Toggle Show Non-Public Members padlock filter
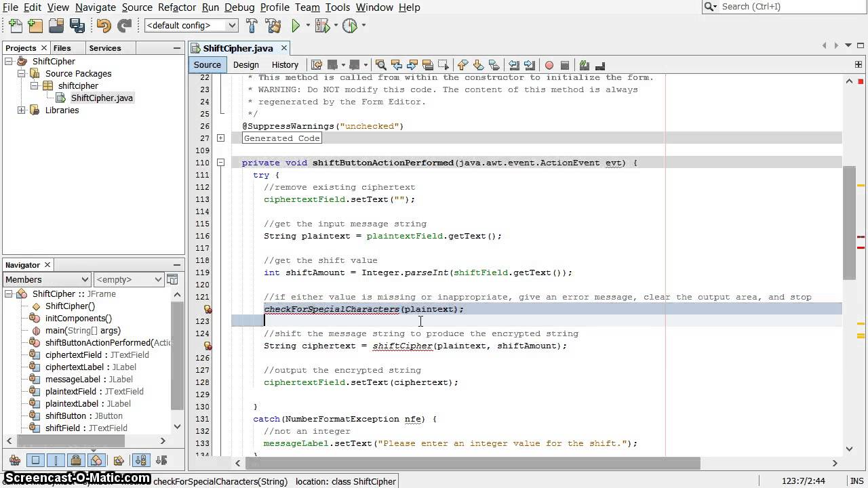 (76, 460)
